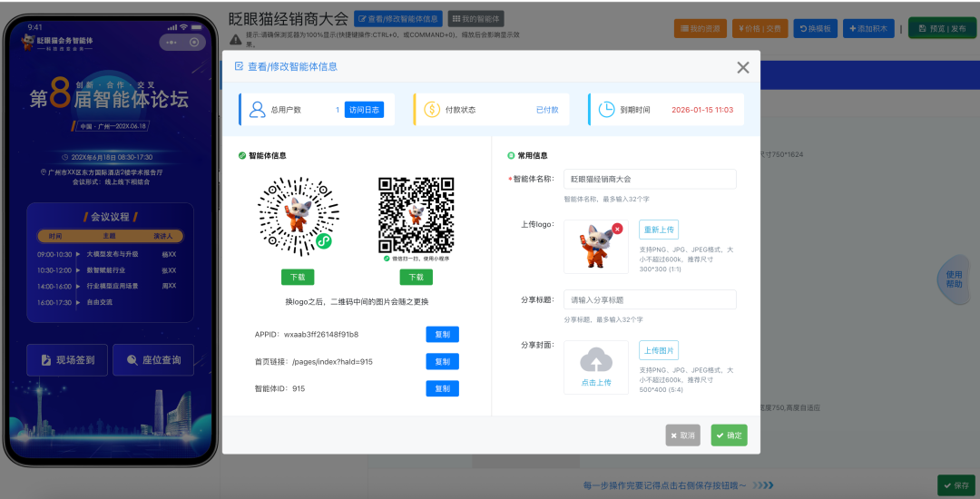Click the mini-program QR code on left
980x499 pixels.
click(298, 216)
